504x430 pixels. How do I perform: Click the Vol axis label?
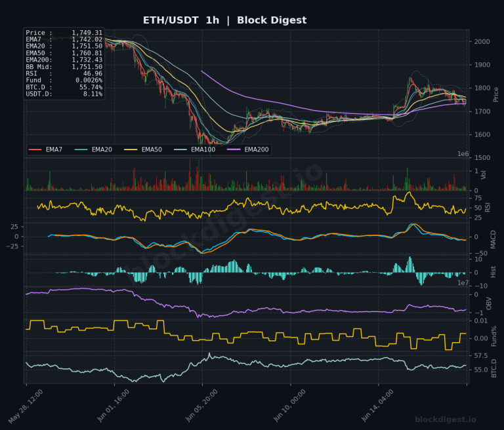click(483, 175)
